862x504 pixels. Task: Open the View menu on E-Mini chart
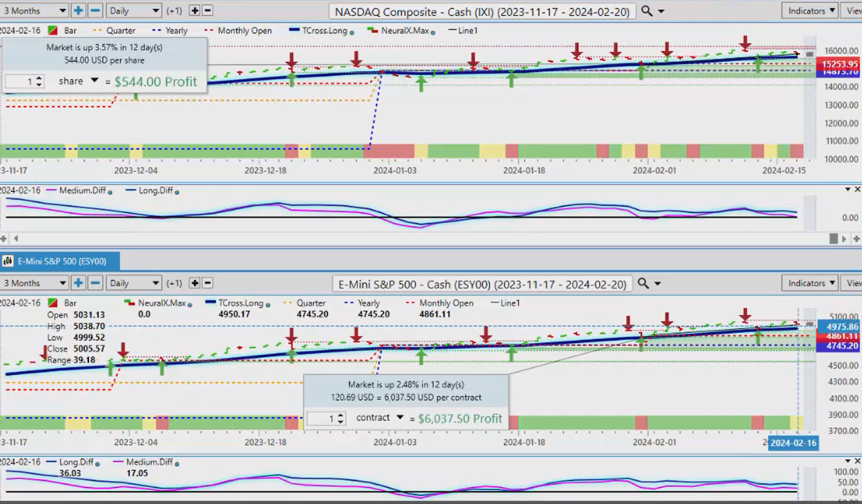[853, 283]
